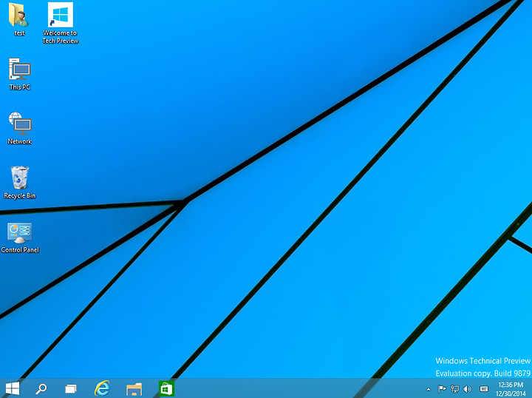Launch Internet Explorer from taskbar
532x398 pixels.
coord(102,388)
